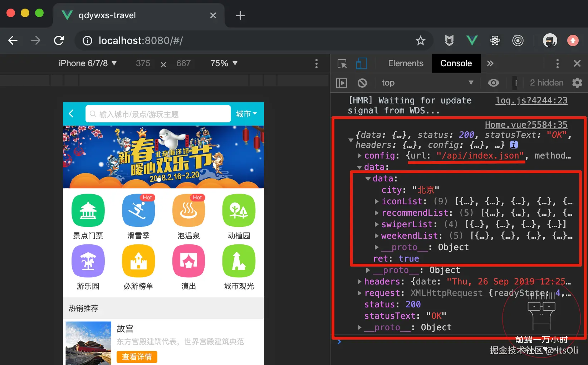Image resolution: width=588 pixels, height=365 pixels.
Task: Collapse the outer data property
Action: pyautogui.click(x=359, y=167)
